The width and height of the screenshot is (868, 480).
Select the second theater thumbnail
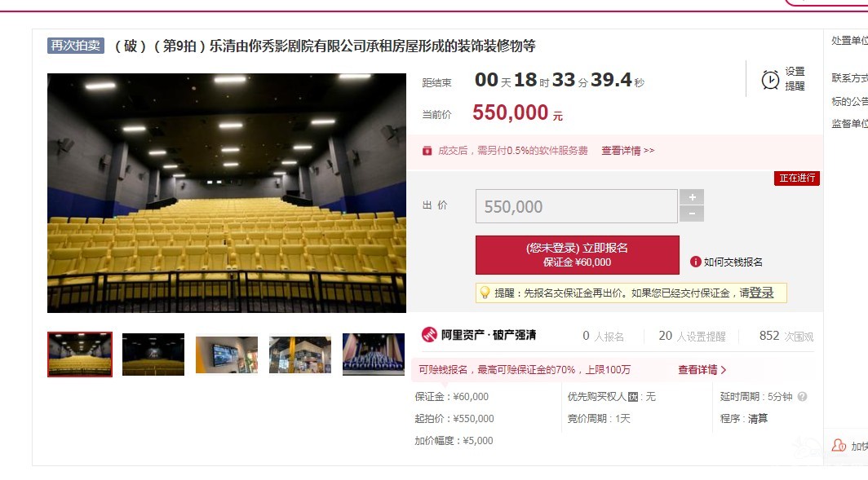(x=153, y=354)
